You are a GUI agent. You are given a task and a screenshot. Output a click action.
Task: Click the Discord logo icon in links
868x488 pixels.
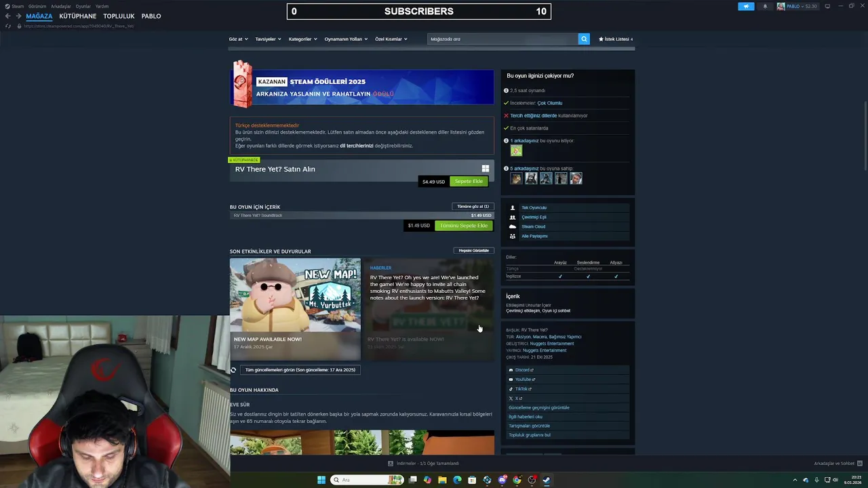click(x=511, y=370)
